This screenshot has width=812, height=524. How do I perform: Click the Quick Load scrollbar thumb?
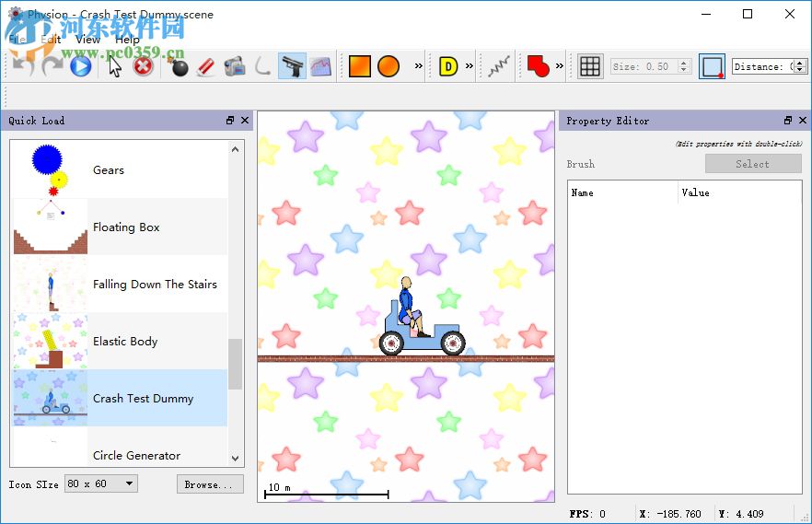point(235,364)
